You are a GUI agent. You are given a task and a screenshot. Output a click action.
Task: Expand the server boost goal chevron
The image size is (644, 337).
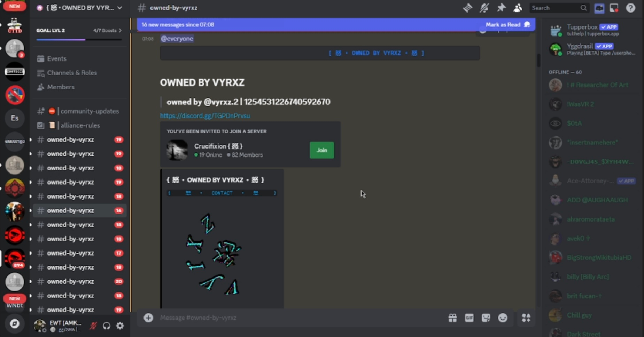[120, 31]
